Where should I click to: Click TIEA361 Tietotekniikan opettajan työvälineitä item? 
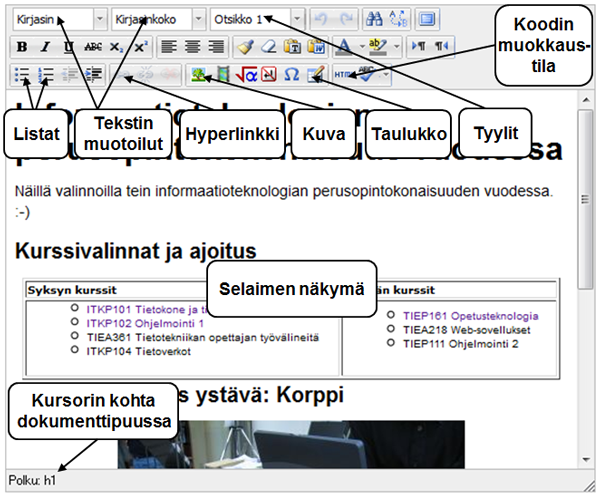click(x=202, y=337)
